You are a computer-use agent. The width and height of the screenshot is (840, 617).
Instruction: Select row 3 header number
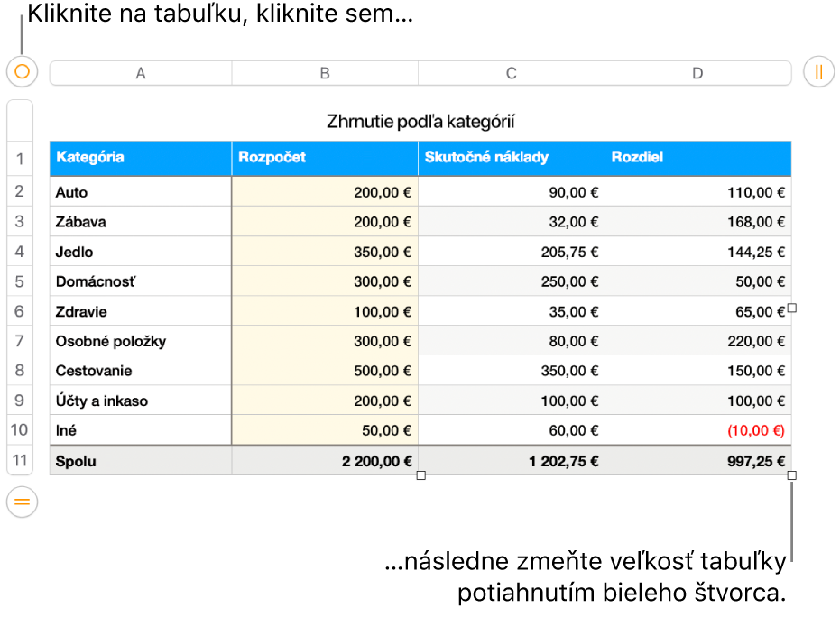click(20, 221)
